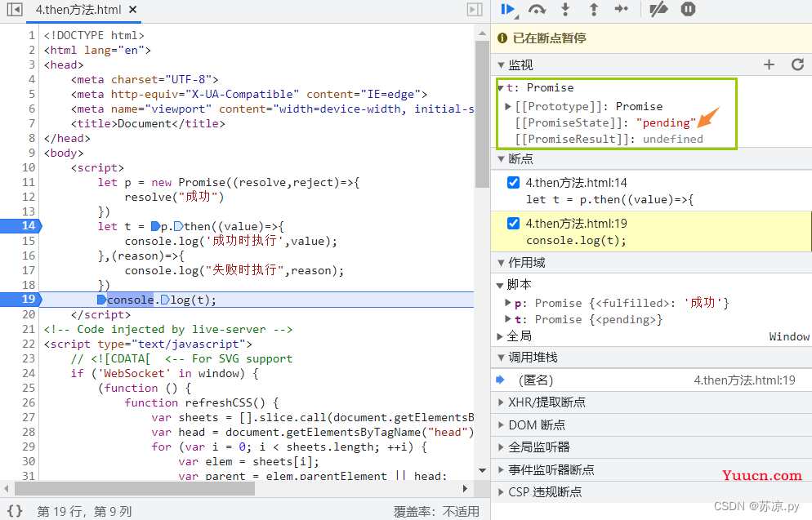
Task: Expand the DOM 断点 section
Action: 501,424
